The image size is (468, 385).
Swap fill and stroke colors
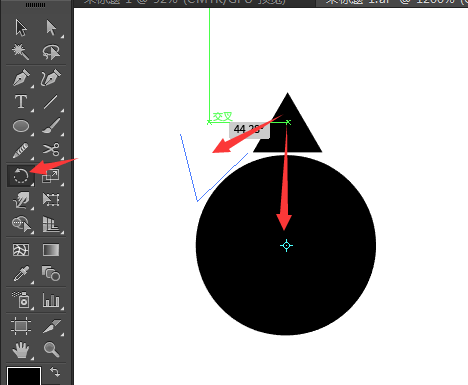55,372
